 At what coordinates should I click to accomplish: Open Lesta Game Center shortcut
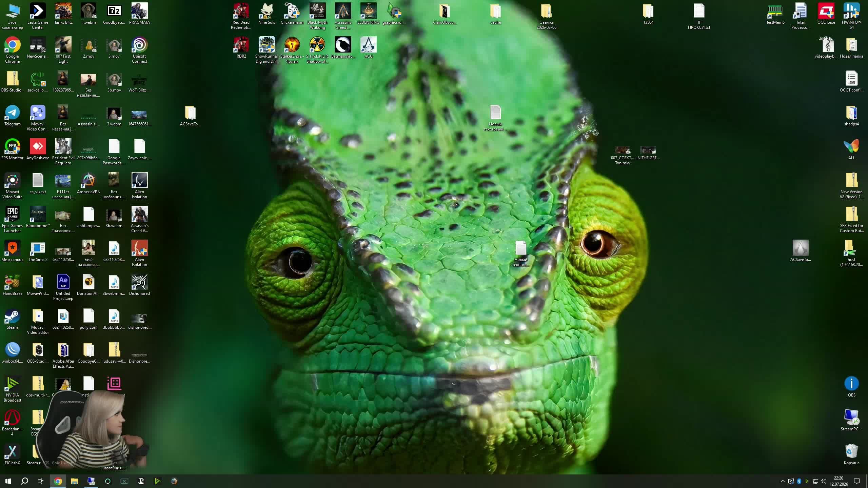(38, 16)
